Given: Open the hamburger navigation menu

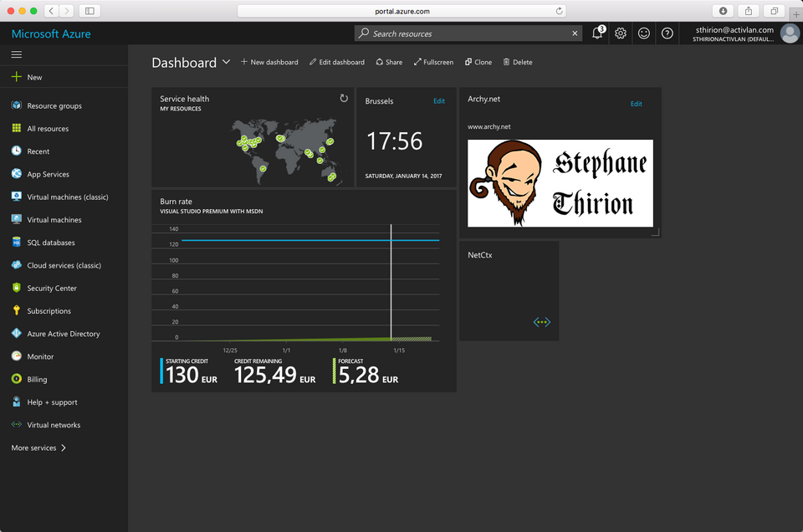Looking at the screenshot, I should pyautogui.click(x=17, y=53).
